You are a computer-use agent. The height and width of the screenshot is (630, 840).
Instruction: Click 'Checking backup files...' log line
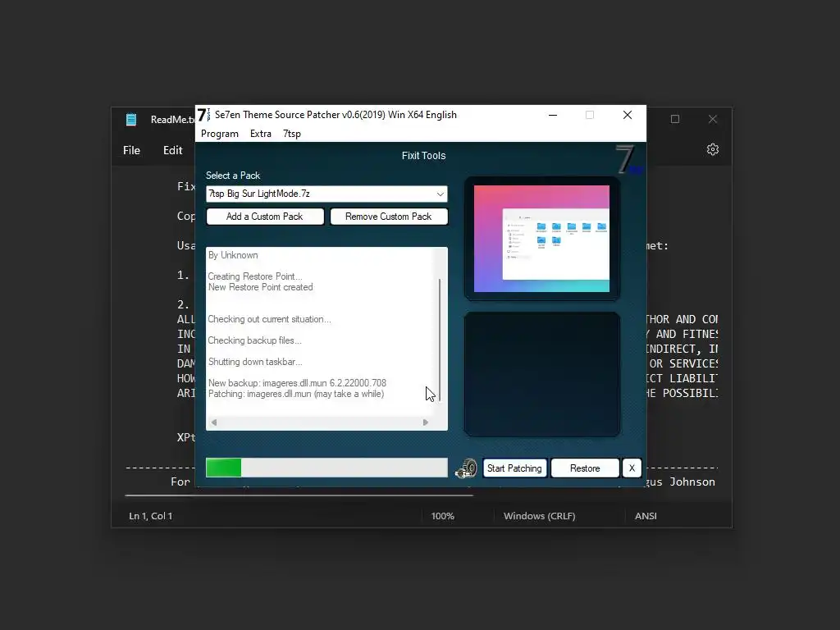tap(254, 340)
